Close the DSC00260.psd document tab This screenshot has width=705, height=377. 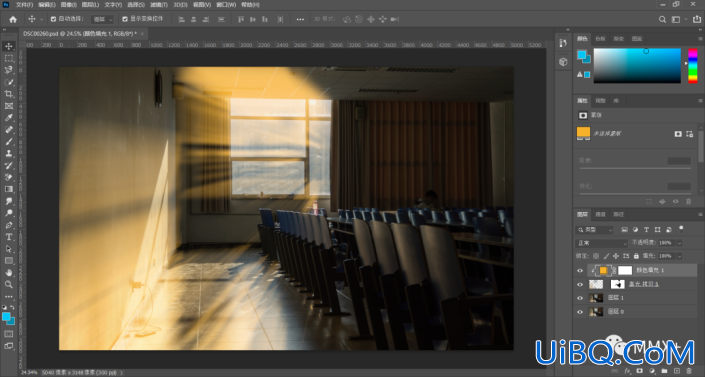[x=142, y=34]
